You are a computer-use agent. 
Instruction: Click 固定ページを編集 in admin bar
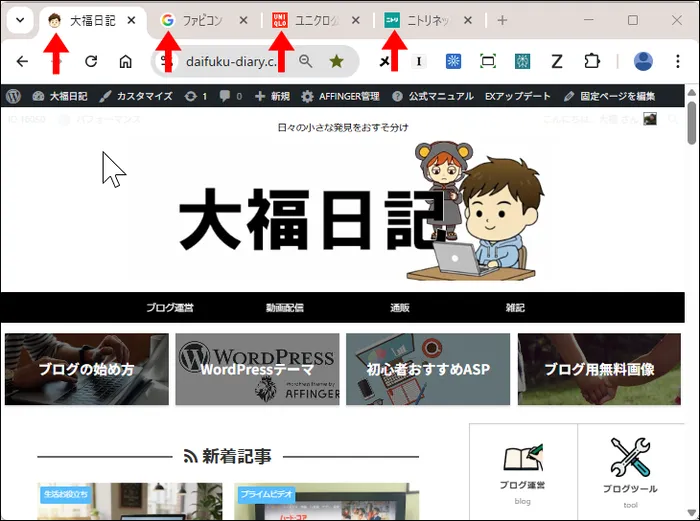[x=609, y=96]
